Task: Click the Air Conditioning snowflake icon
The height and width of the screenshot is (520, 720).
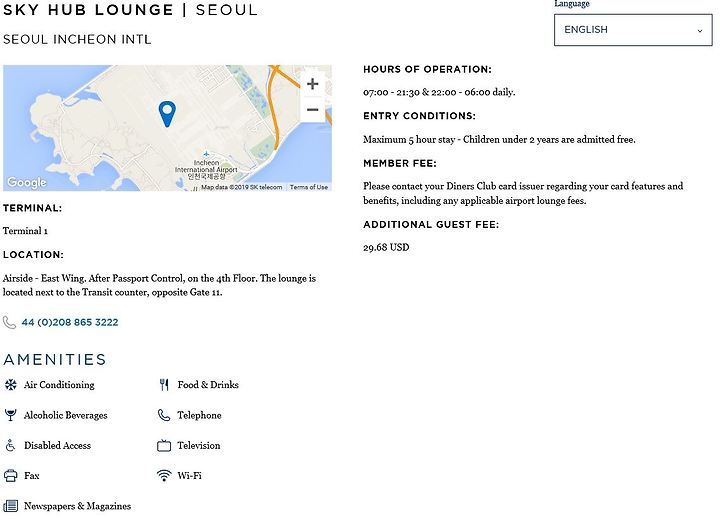Action: click(11, 384)
